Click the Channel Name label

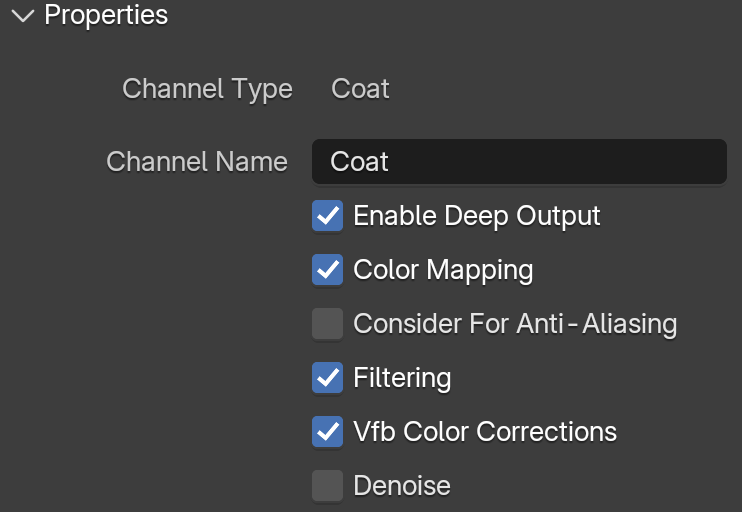click(197, 162)
